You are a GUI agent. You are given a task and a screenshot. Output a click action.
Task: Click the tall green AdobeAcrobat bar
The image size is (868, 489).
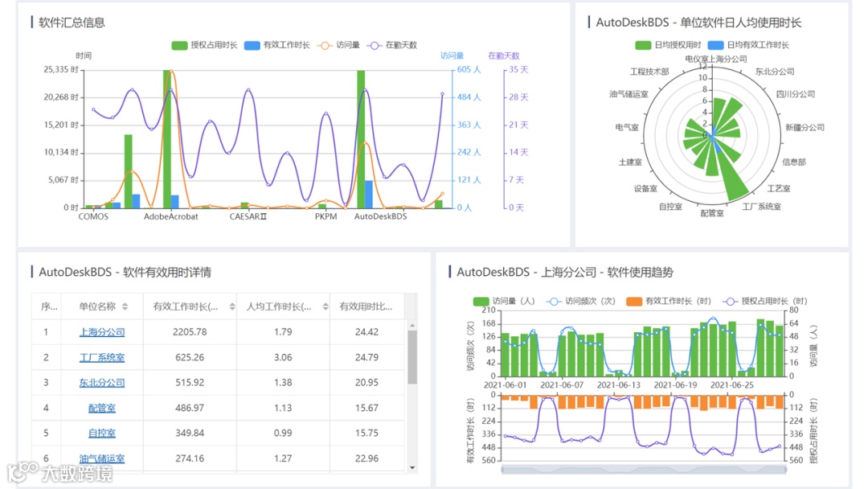click(166, 139)
